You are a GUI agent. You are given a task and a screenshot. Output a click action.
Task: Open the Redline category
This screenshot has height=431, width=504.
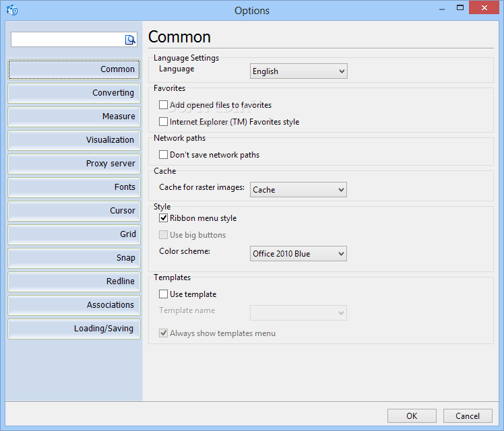click(x=74, y=281)
